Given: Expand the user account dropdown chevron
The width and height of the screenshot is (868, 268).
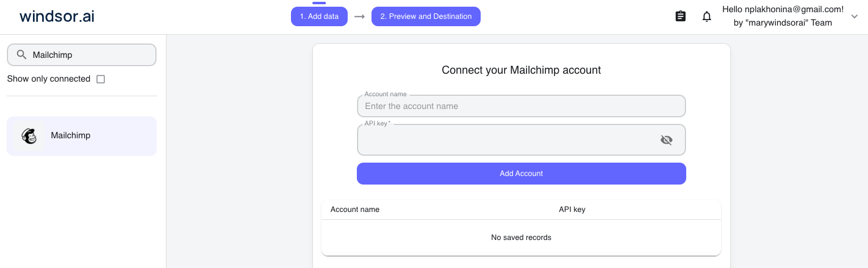Looking at the screenshot, I should tap(854, 16).
